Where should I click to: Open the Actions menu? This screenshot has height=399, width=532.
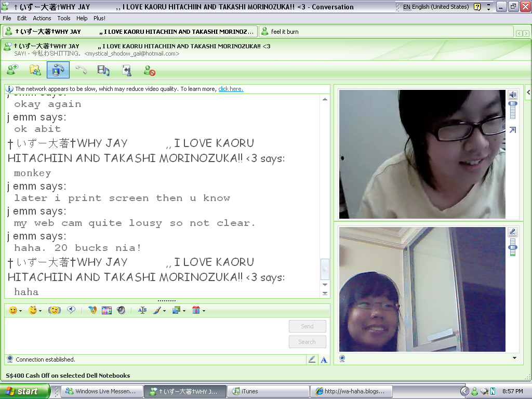pos(42,18)
